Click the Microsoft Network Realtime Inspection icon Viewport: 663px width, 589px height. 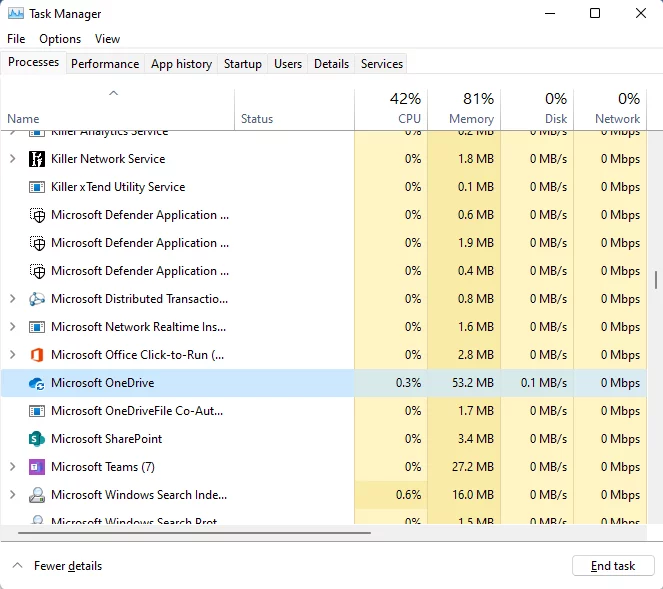click(x=37, y=327)
